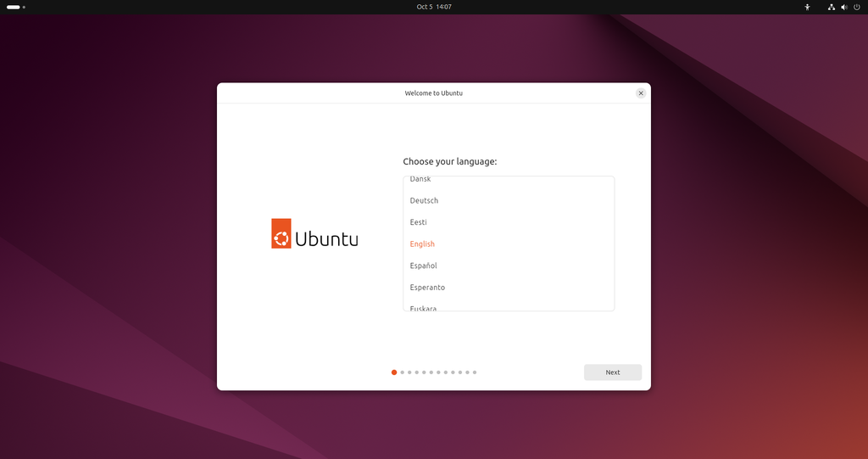
Task: Click the volume speaker icon
Action: tap(844, 7)
